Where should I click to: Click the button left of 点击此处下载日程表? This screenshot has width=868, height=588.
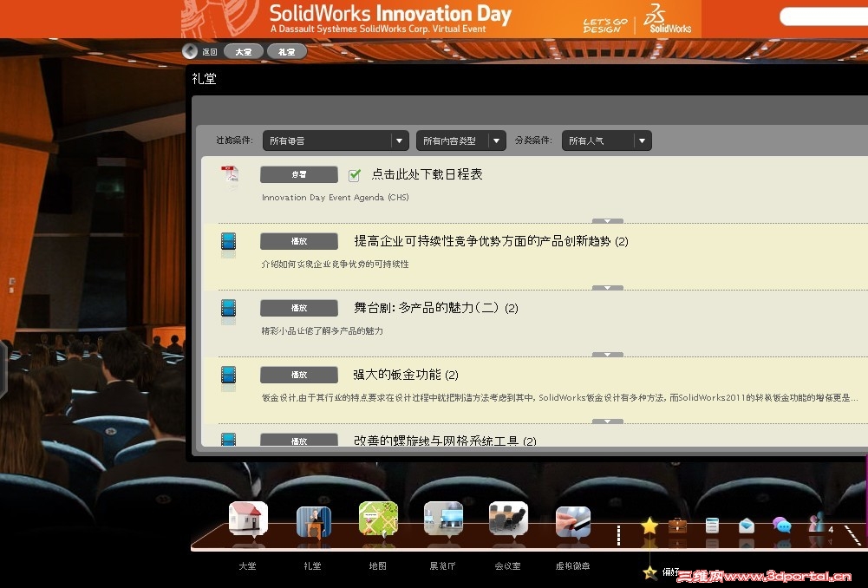pos(299,174)
